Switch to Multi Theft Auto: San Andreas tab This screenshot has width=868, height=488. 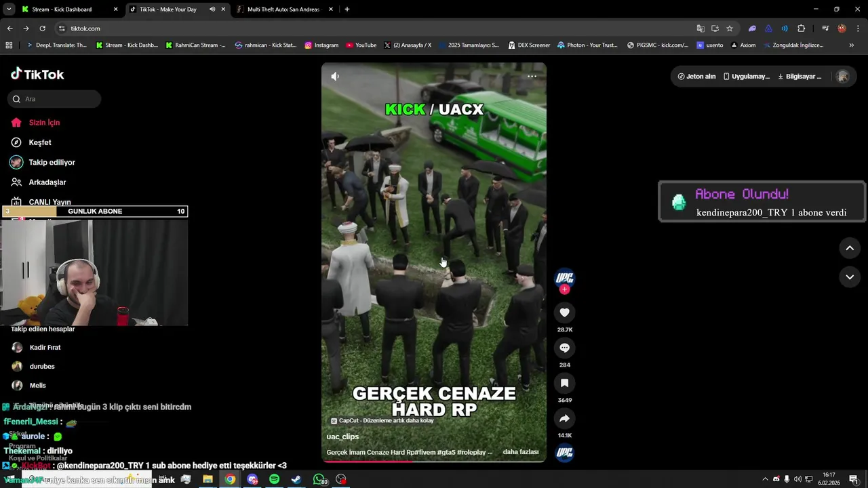tap(285, 9)
